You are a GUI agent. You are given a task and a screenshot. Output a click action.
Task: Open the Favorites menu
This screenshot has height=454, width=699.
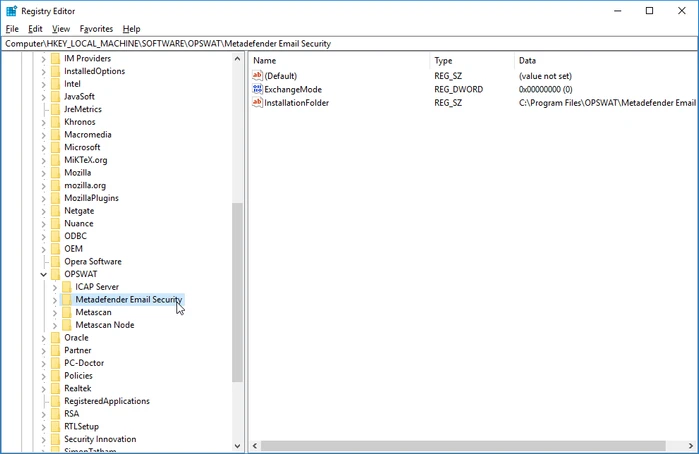point(96,29)
